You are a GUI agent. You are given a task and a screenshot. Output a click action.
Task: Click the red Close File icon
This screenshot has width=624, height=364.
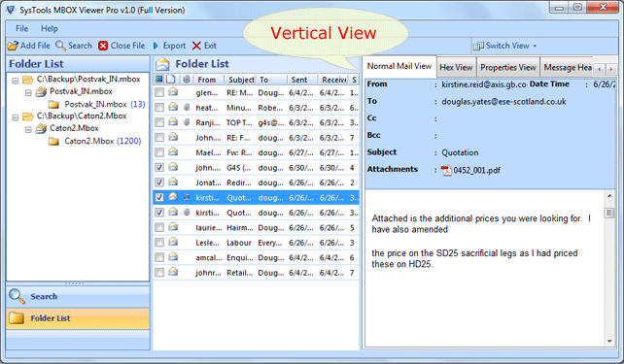103,46
